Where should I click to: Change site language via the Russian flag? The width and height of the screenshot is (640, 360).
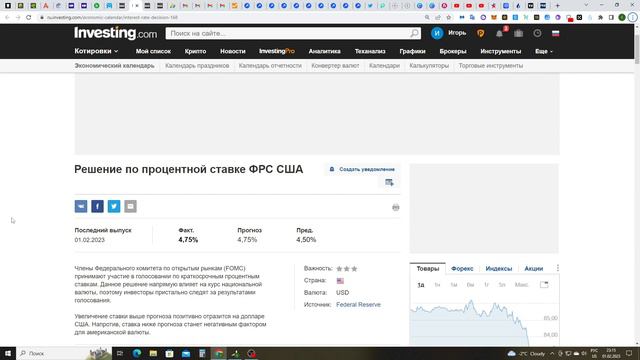coord(556,33)
